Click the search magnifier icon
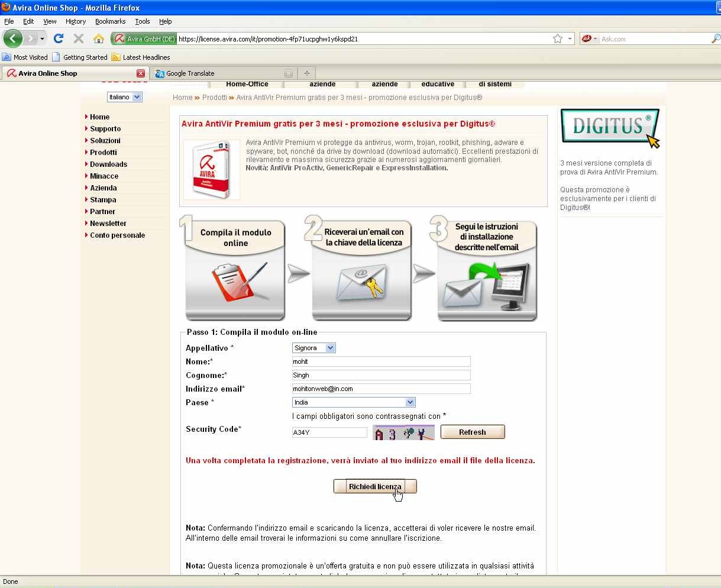 click(716, 39)
